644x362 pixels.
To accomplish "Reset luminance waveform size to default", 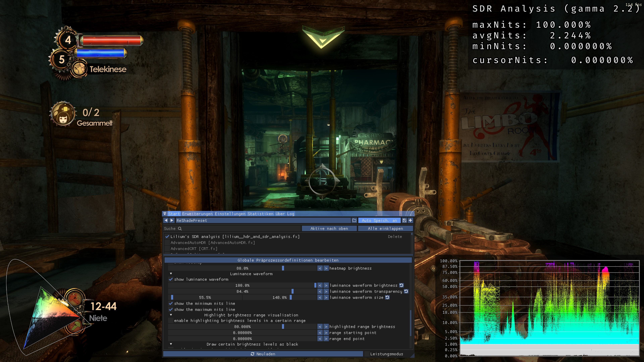I will (387, 297).
